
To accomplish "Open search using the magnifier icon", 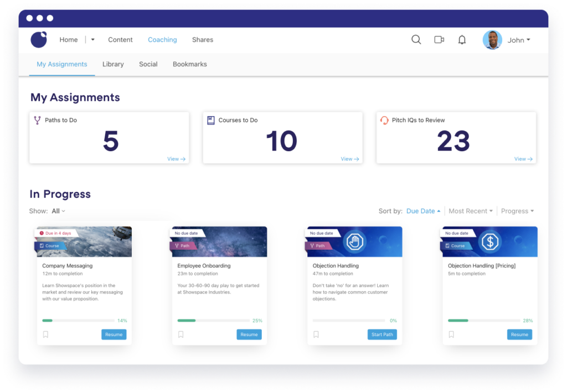I will 416,39.
